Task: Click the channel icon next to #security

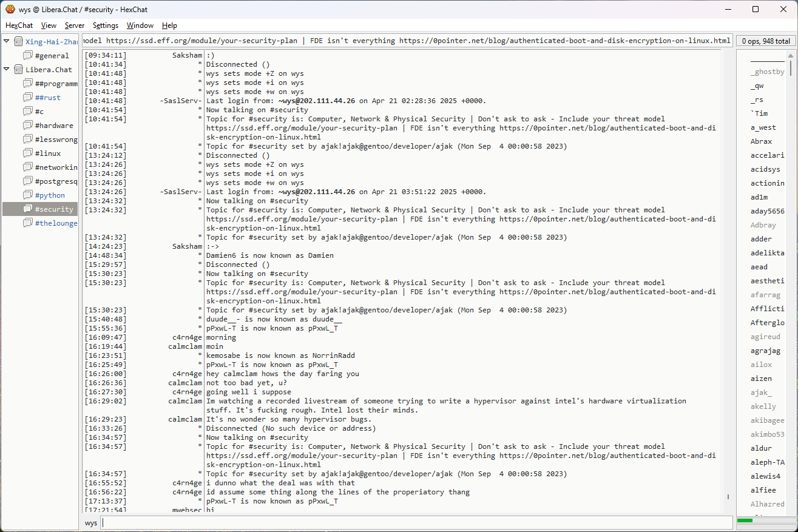Action: (x=28, y=209)
